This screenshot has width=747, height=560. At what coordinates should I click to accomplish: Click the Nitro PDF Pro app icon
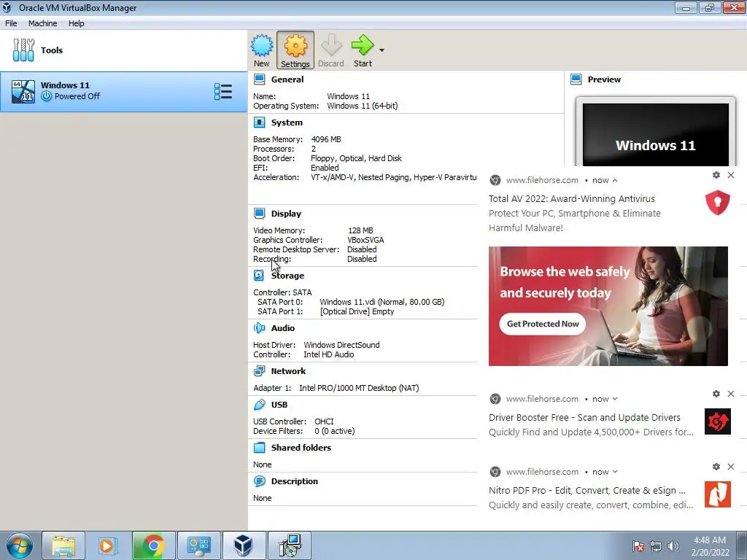pos(718,494)
